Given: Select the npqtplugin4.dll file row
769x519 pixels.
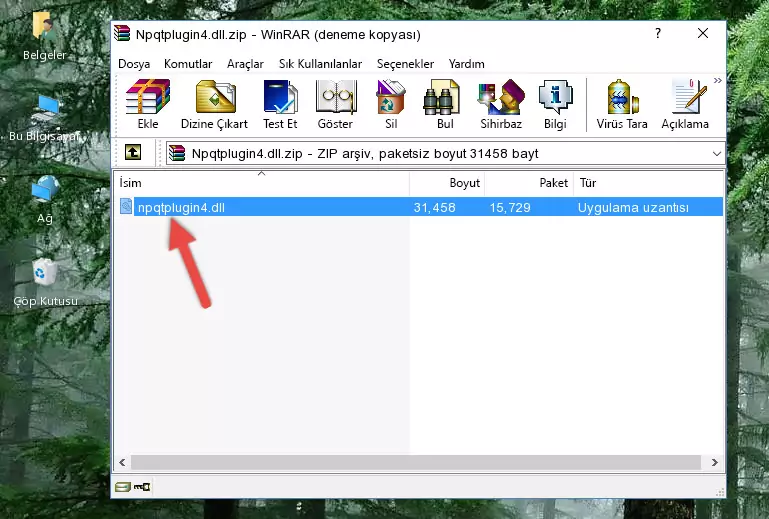Looking at the screenshot, I should (421, 207).
